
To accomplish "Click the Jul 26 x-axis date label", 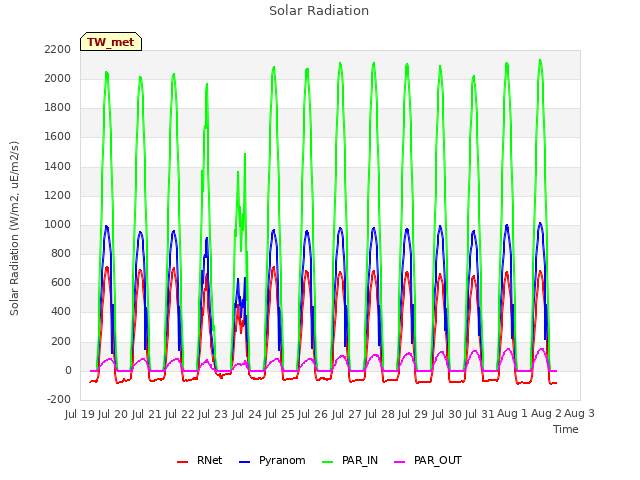I will (x=313, y=414).
